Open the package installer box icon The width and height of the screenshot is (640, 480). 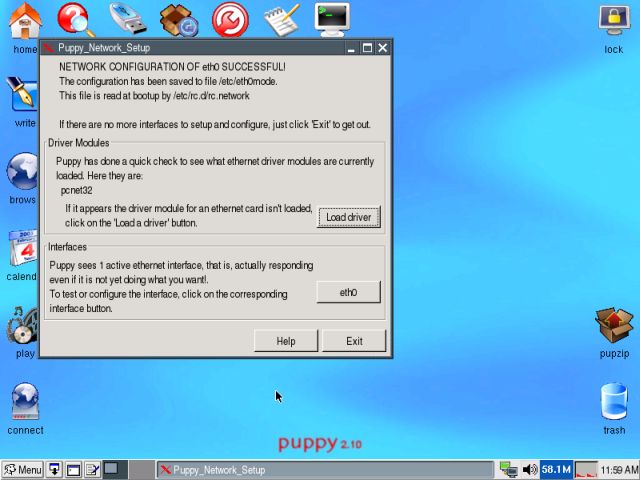(x=179, y=20)
